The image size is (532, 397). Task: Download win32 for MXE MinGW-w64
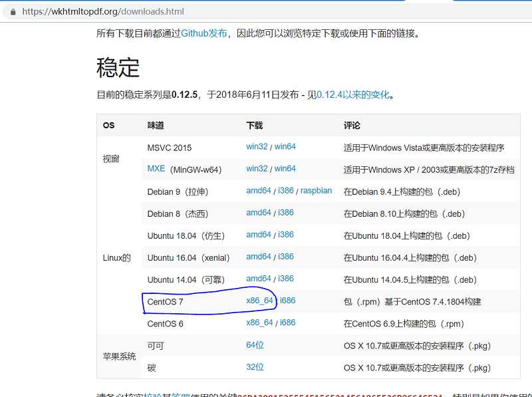click(x=257, y=169)
